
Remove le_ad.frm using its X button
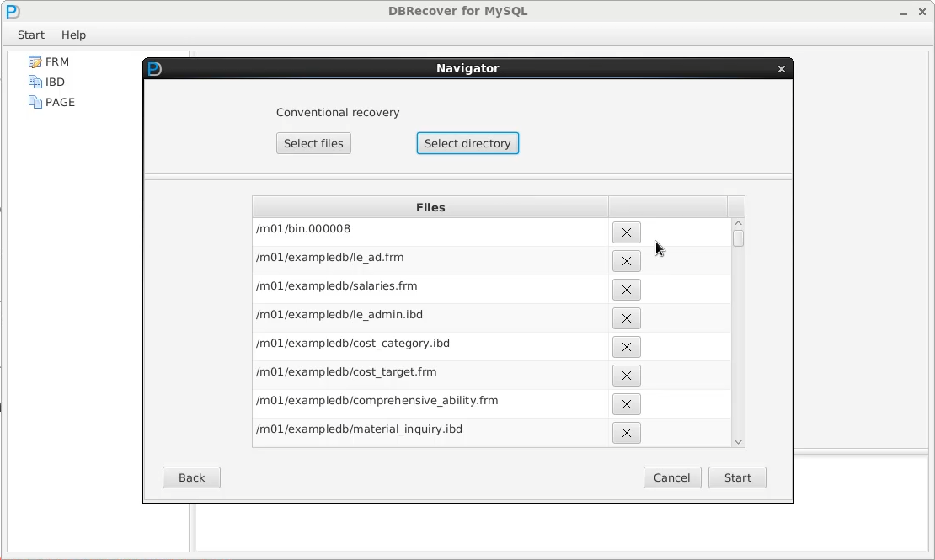point(626,261)
